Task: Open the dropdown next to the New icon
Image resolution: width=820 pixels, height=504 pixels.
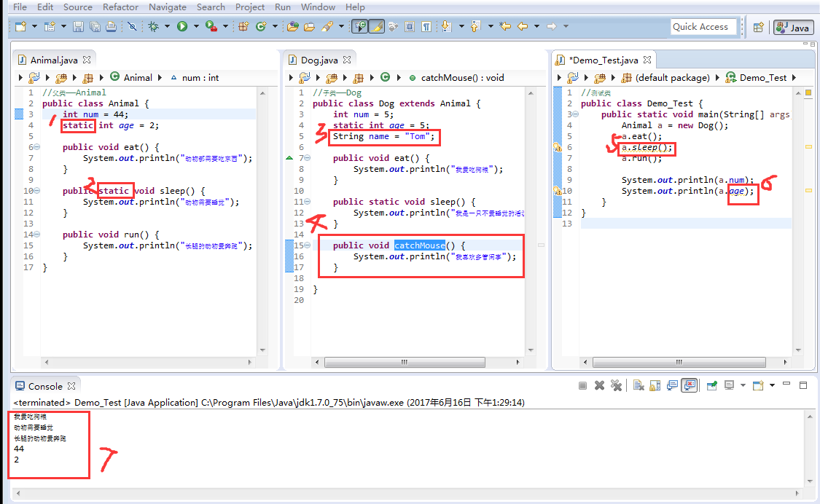Action: tap(34, 26)
